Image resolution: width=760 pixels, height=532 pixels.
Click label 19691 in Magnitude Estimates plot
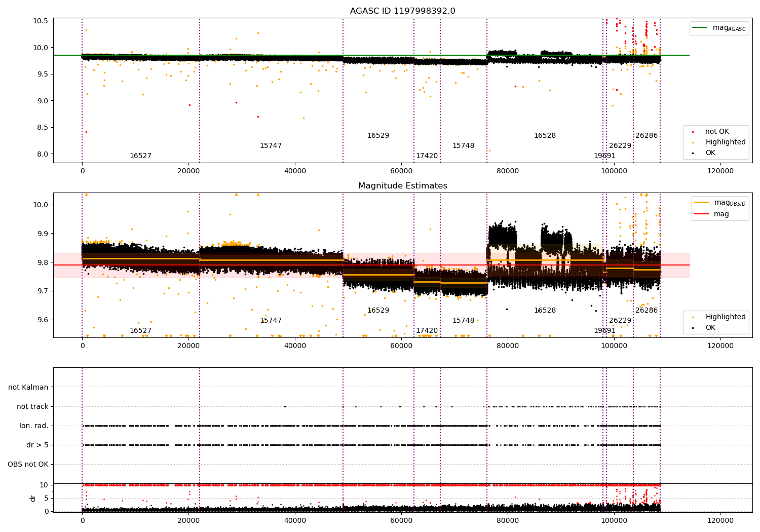(604, 331)
